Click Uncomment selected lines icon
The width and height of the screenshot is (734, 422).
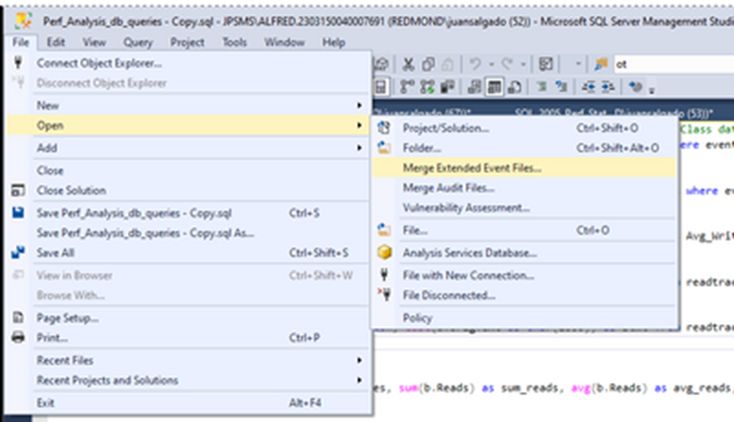click(561, 87)
